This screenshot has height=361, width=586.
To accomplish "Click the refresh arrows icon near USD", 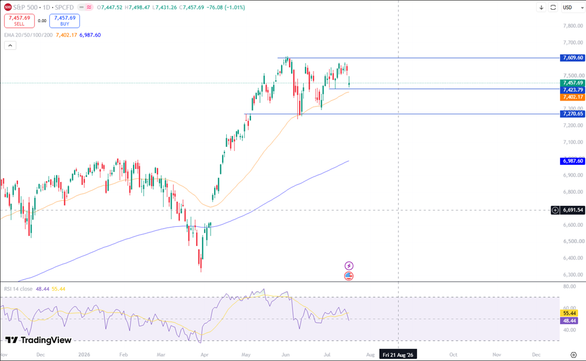I will click(553, 7).
